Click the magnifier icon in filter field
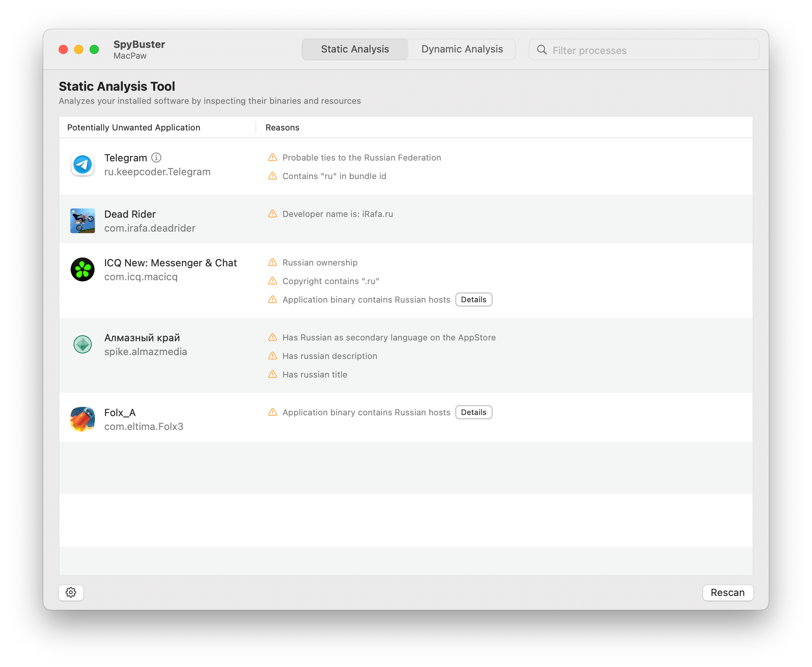This screenshot has height=667, width=812. (x=542, y=50)
